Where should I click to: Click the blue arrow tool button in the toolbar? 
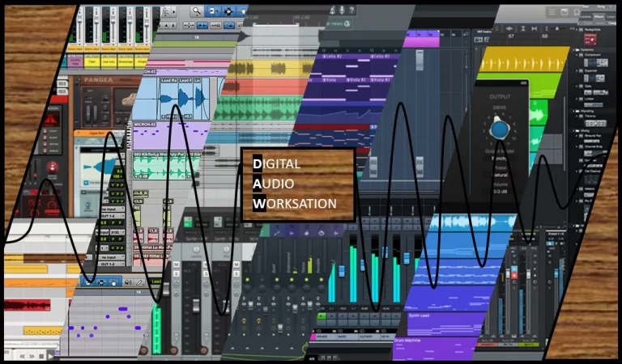point(214,11)
